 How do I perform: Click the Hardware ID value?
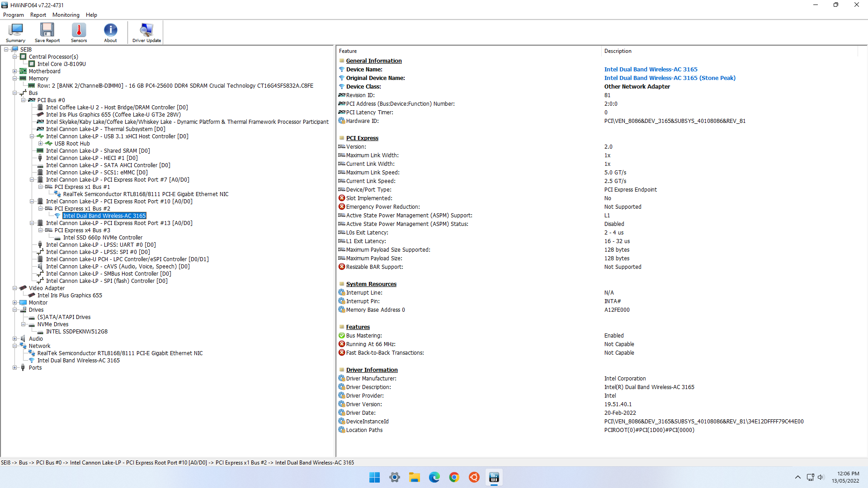pos(675,121)
